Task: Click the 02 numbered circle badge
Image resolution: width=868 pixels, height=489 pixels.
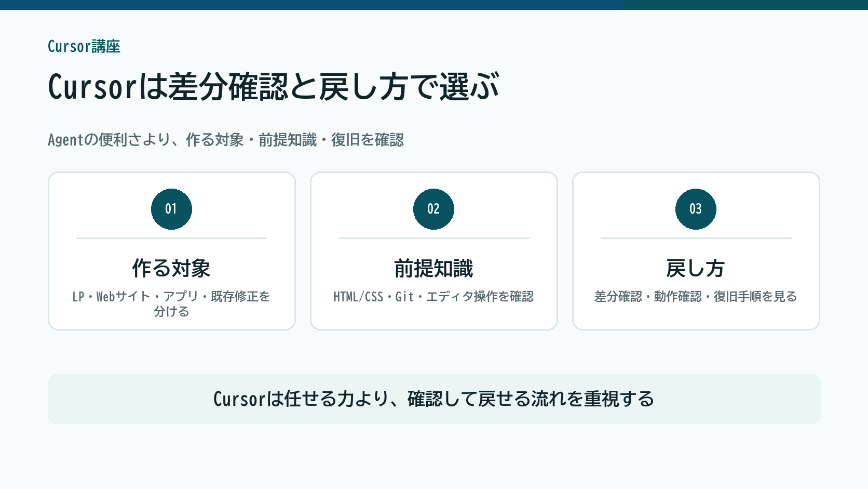Action: point(433,209)
